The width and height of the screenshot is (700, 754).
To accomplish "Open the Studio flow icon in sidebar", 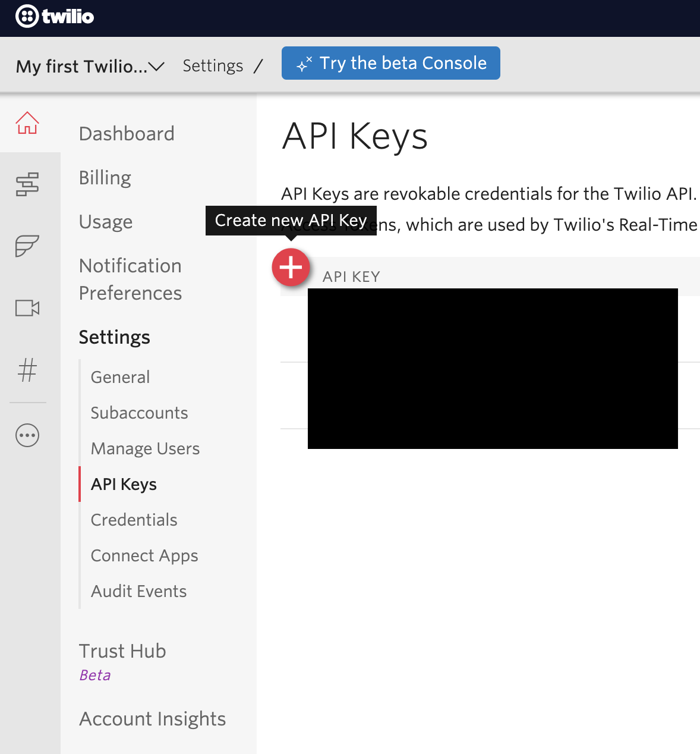I will pyautogui.click(x=27, y=184).
